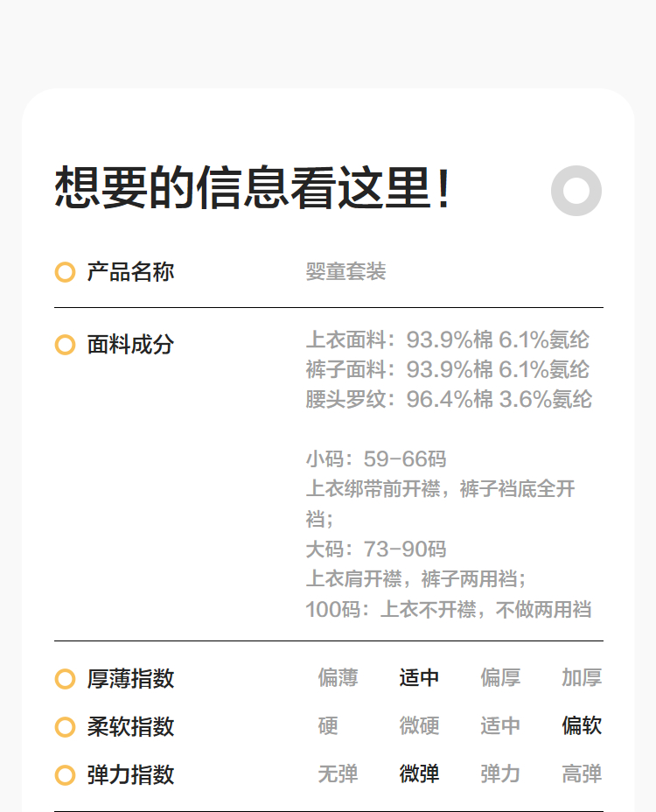Click the 腰头罗纹 fabric composition line
This screenshot has width=656, height=812.
point(449,400)
